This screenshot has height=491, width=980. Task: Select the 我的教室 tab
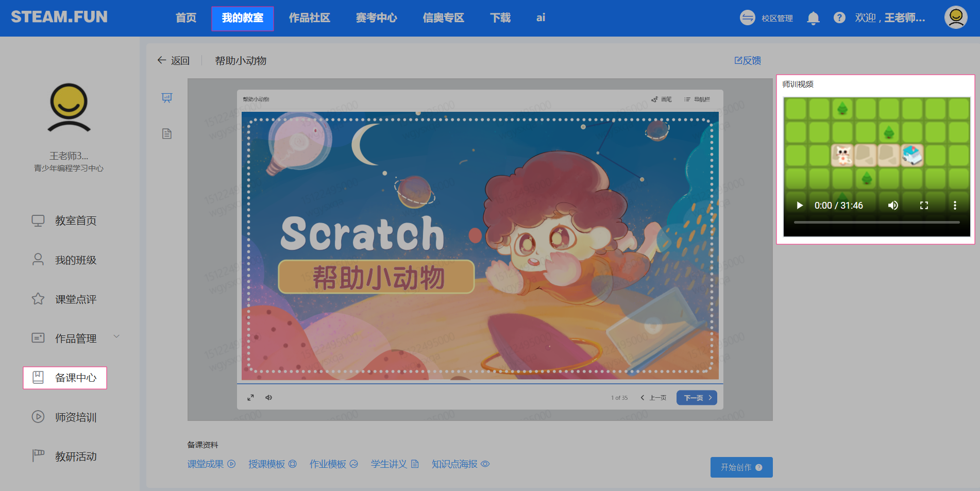click(x=242, y=19)
